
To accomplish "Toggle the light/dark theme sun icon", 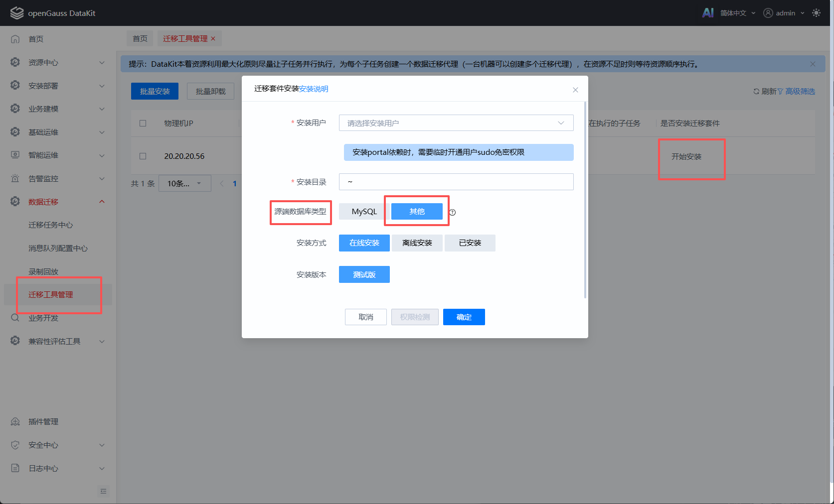I will point(816,13).
